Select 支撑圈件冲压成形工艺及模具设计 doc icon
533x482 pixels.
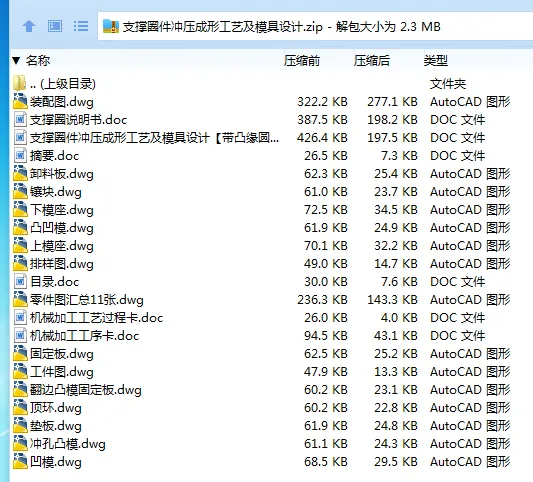click(x=20, y=137)
